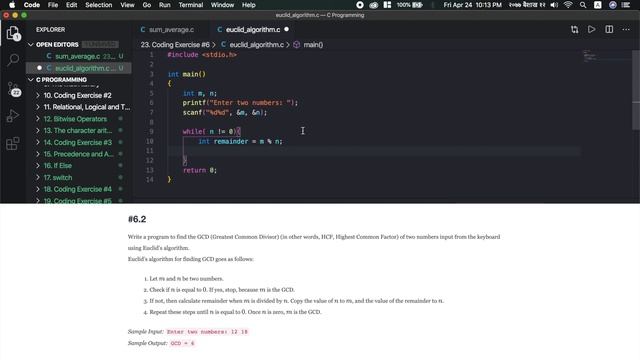Open the Apple menu

pos(12,5)
